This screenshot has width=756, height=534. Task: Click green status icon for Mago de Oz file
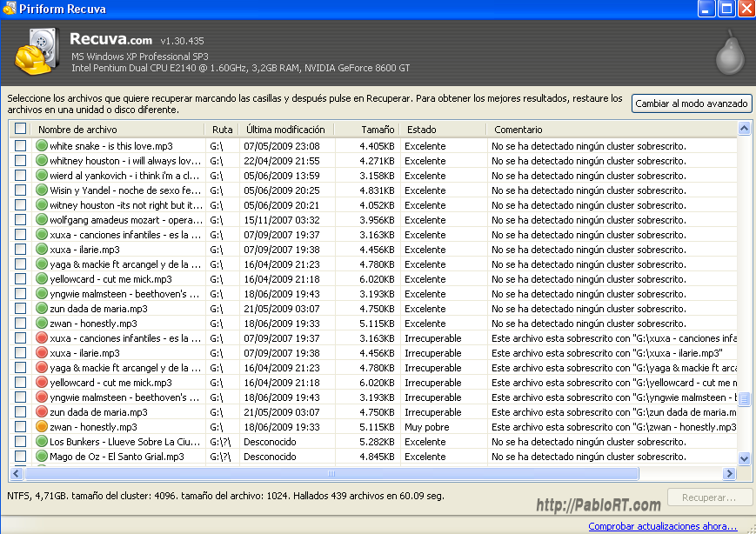[41, 457]
